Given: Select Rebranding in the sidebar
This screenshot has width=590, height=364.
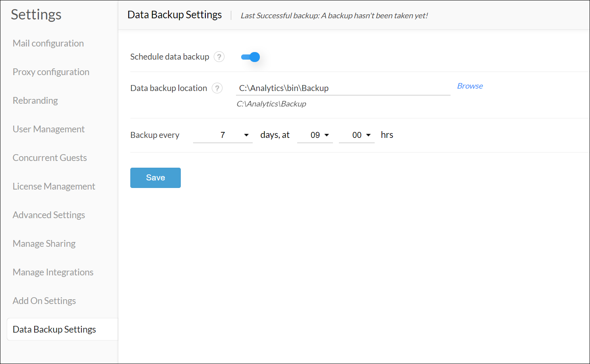Looking at the screenshot, I should coord(35,101).
